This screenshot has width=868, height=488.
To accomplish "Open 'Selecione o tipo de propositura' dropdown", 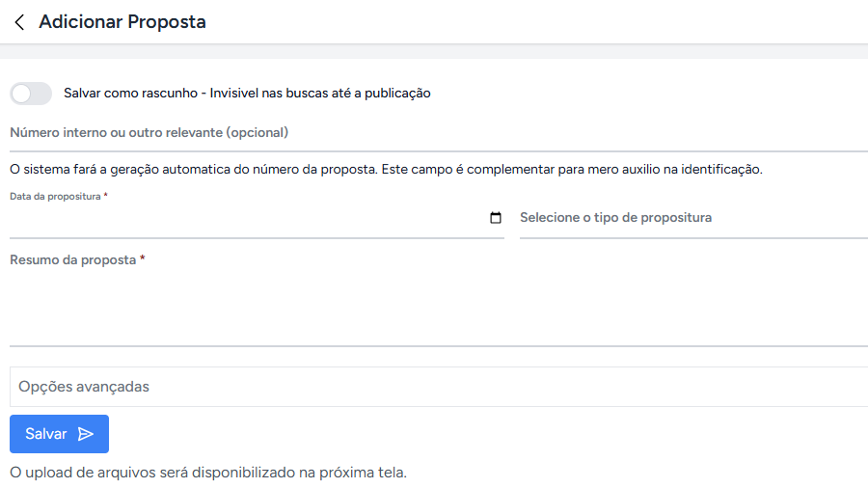I will point(692,218).
